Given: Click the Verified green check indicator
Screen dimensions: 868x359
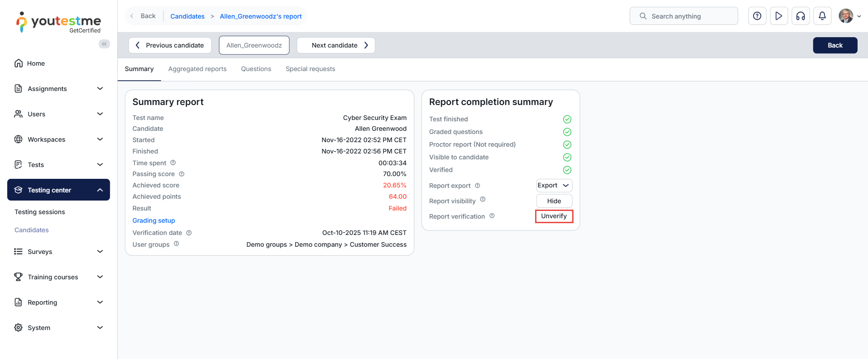Looking at the screenshot, I should [567, 170].
